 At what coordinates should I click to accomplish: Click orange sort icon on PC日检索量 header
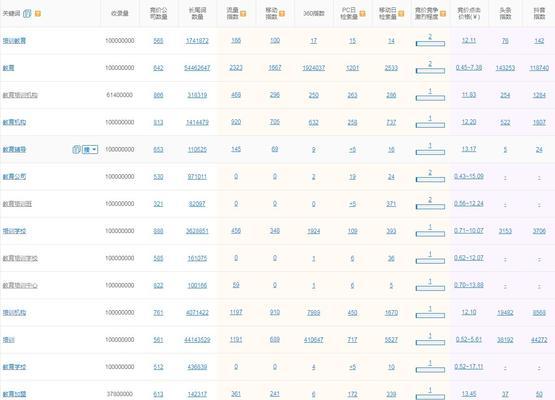pos(362,14)
